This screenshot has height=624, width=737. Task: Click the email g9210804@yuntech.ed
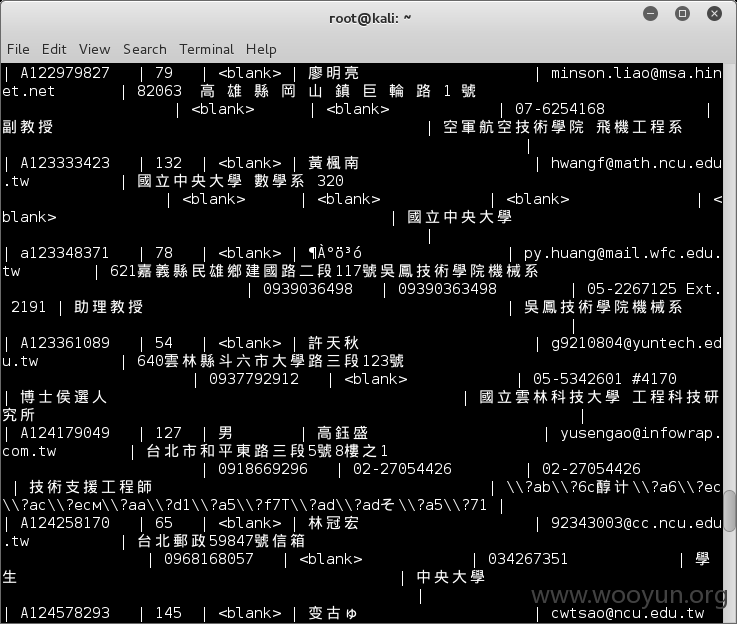pos(636,343)
